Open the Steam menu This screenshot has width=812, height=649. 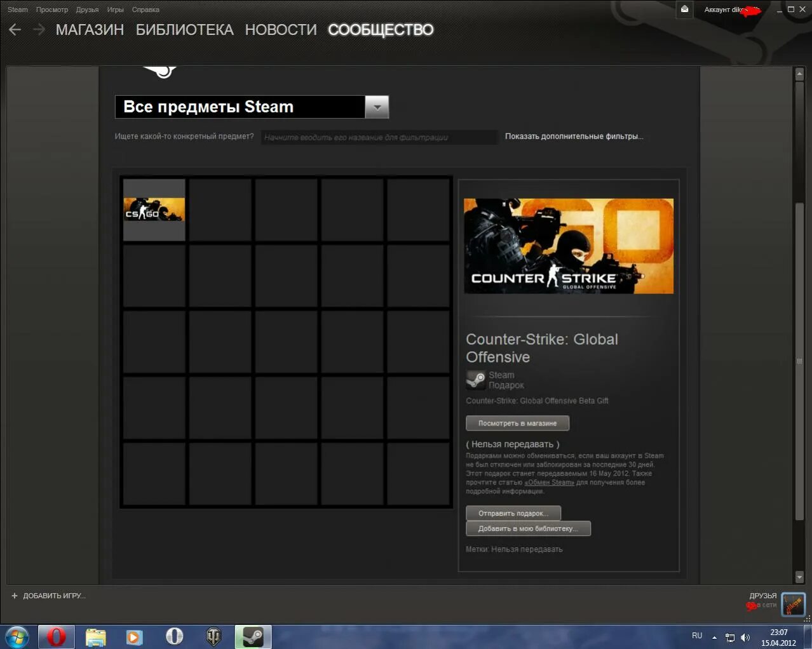(18, 10)
